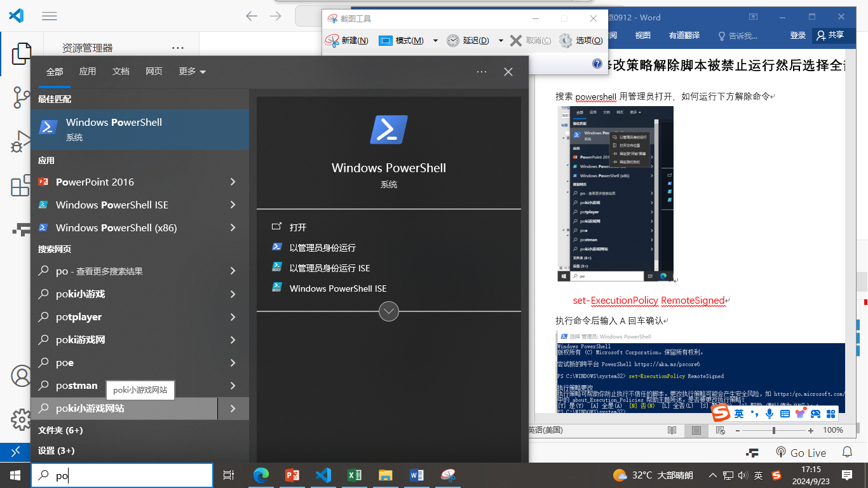Viewport: 868px width, 488px height.
Task: Open Delay dropdown arrow in Snipping Tool
Action: tap(501, 41)
